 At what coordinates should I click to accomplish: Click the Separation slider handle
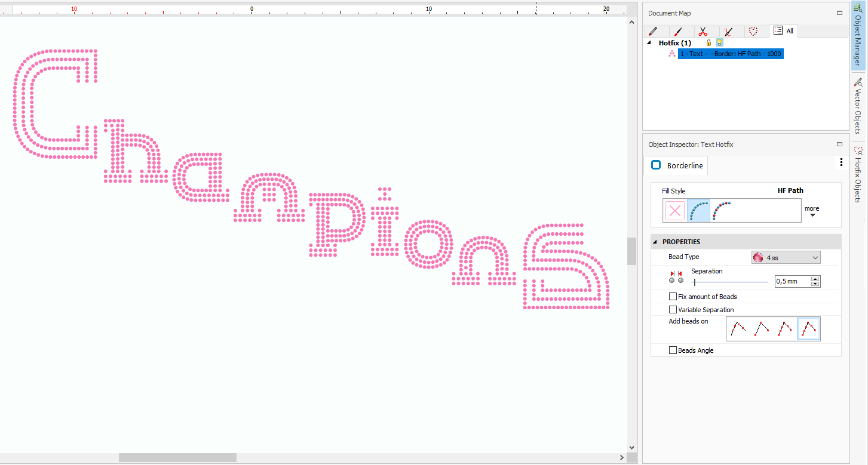tap(694, 282)
